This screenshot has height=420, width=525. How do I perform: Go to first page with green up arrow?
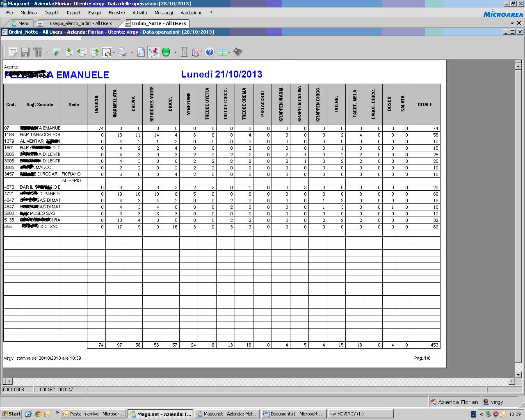(x=57, y=52)
